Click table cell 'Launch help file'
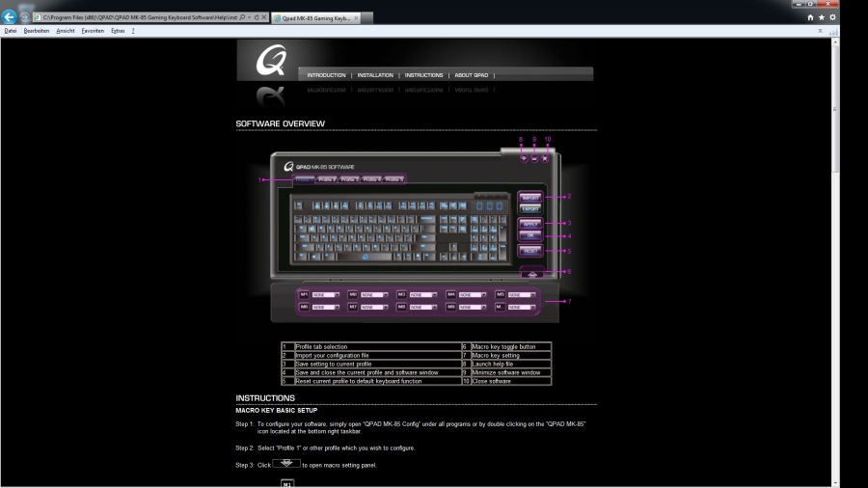The height and width of the screenshot is (488, 868). point(510,364)
